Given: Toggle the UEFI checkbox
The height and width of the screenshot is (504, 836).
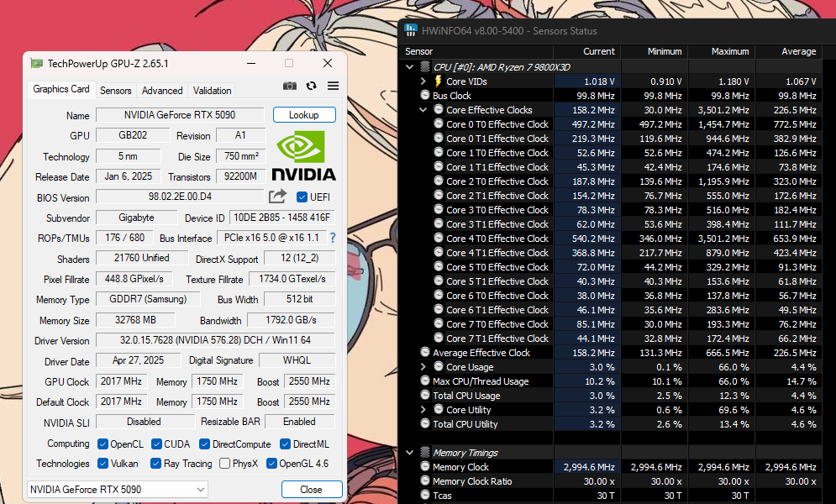Looking at the screenshot, I should click(302, 197).
